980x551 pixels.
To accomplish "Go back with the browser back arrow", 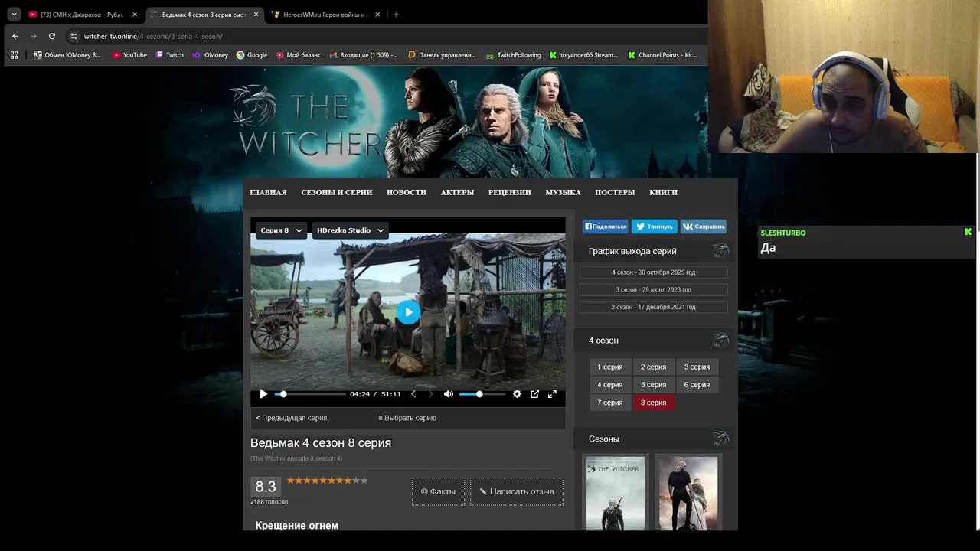I will click(x=15, y=36).
